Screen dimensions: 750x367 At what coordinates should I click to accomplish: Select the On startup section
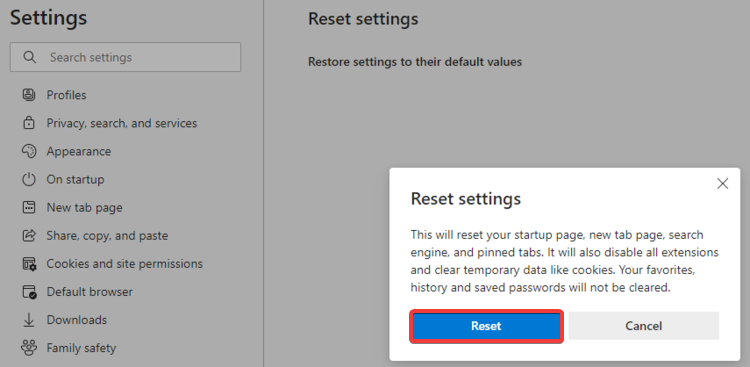pyautogui.click(x=75, y=179)
